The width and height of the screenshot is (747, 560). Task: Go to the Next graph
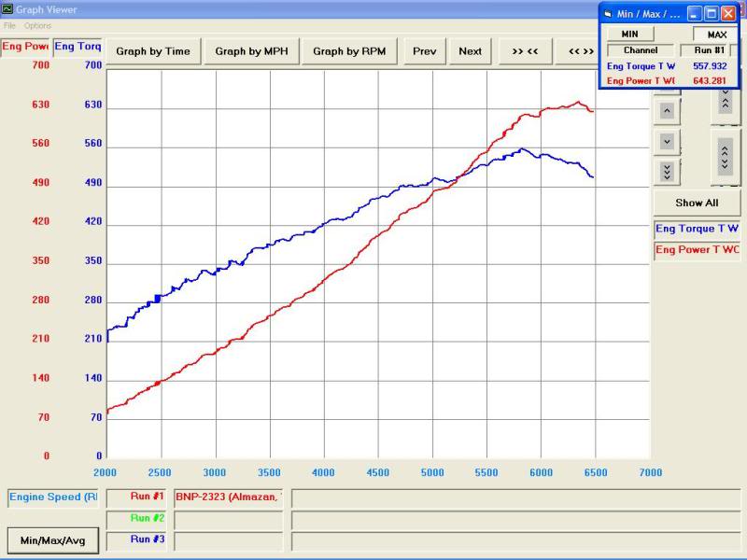[471, 51]
